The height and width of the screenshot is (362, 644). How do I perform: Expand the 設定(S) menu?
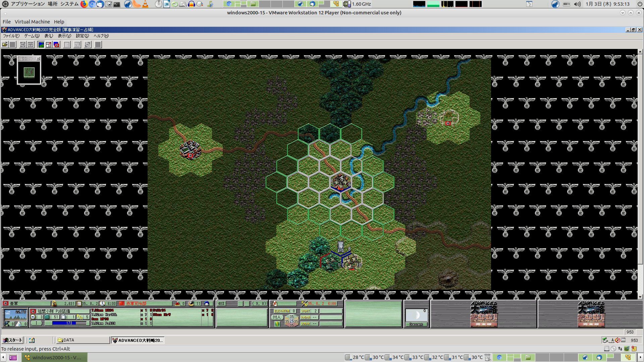tap(82, 36)
